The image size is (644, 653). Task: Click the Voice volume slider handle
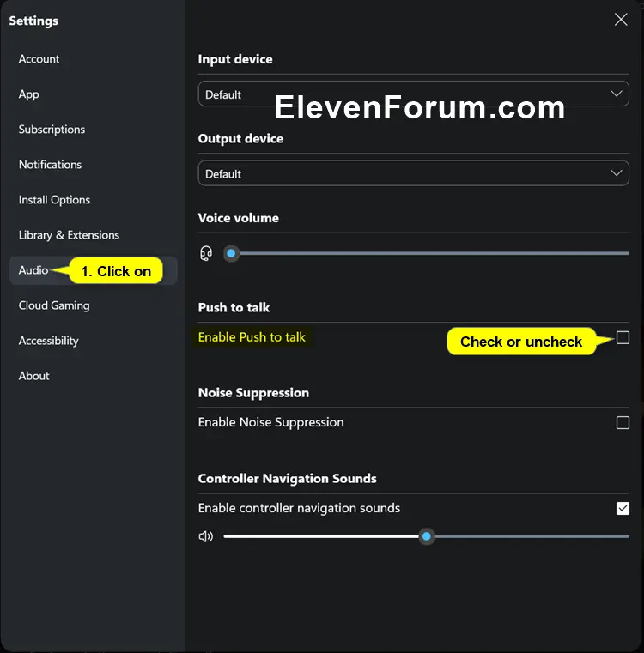231,253
